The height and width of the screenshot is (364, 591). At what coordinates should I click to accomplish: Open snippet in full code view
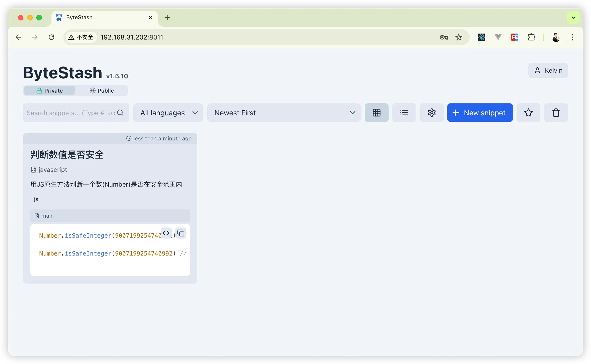[166, 233]
